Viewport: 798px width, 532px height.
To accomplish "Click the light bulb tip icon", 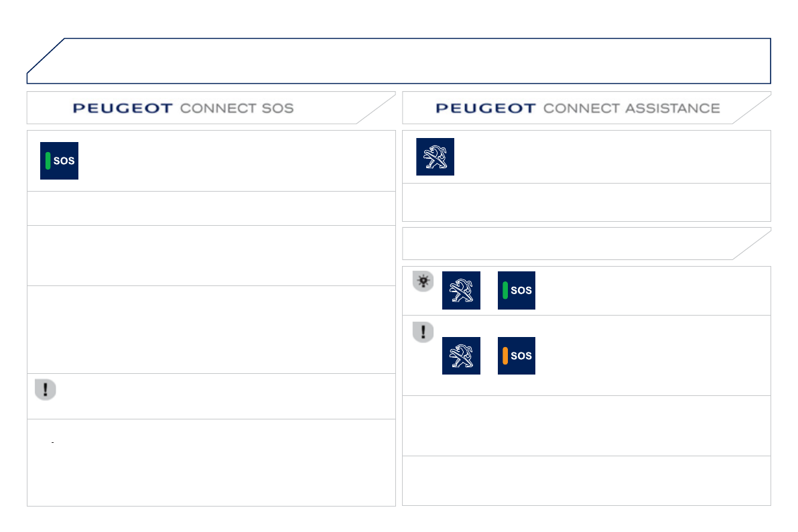I will click(x=423, y=282).
